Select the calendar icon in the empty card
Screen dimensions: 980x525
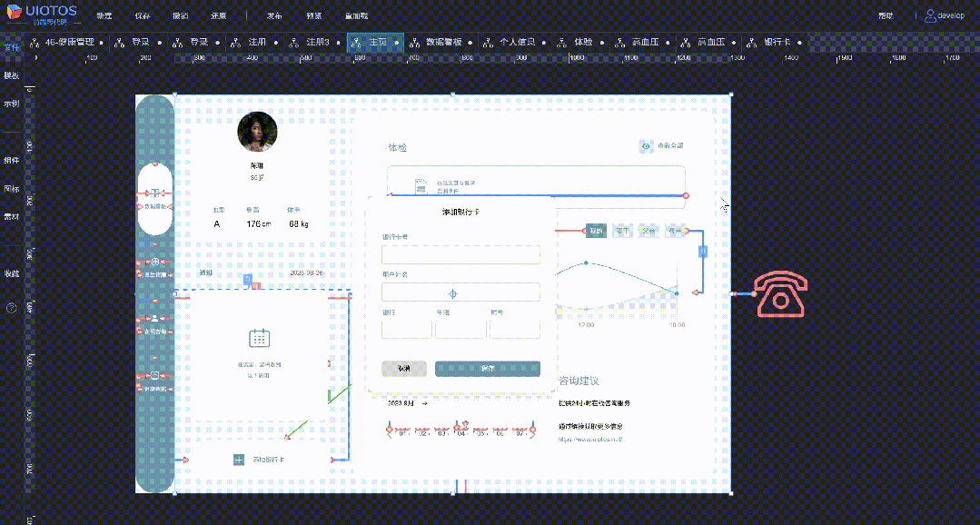click(x=260, y=338)
